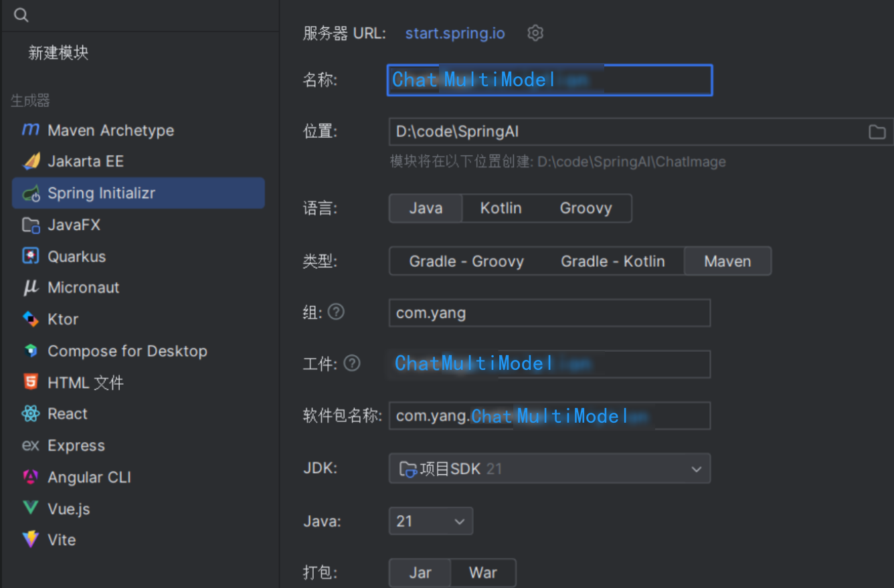Select the Compose for Desktop icon
Image resolution: width=894 pixels, height=588 pixels.
click(31, 351)
